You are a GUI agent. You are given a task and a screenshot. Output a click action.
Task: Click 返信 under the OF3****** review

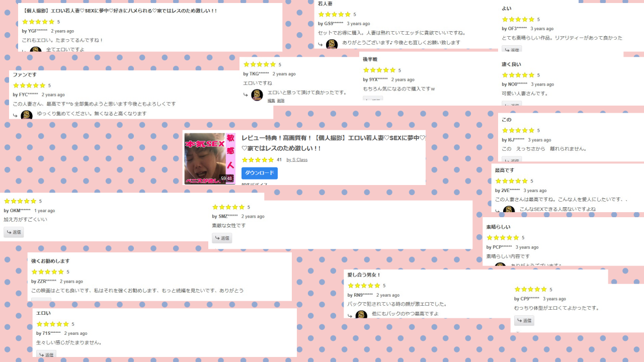click(x=512, y=49)
